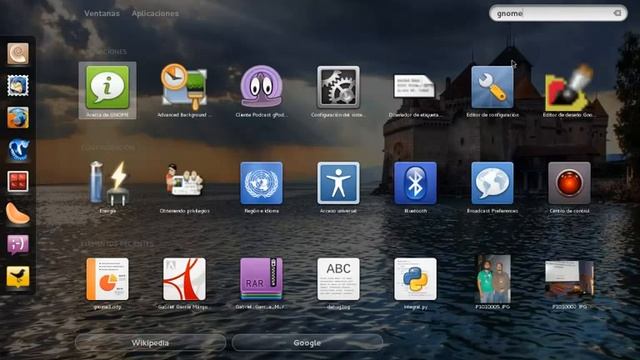Launch the yellow bird app in the dash
This screenshot has height=360, width=640.
click(x=18, y=277)
